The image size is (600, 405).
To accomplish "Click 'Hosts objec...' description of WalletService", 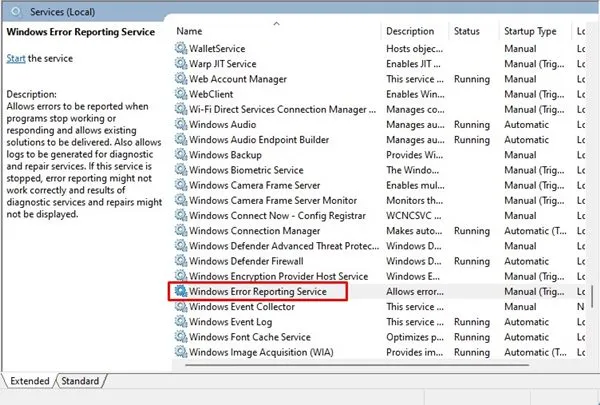I will (x=414, y=49).
